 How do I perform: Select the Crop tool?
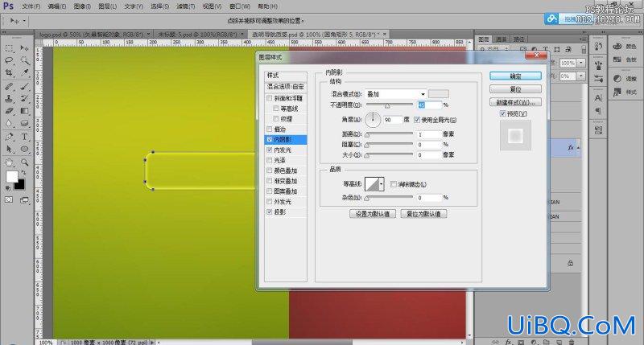point(9,73)
